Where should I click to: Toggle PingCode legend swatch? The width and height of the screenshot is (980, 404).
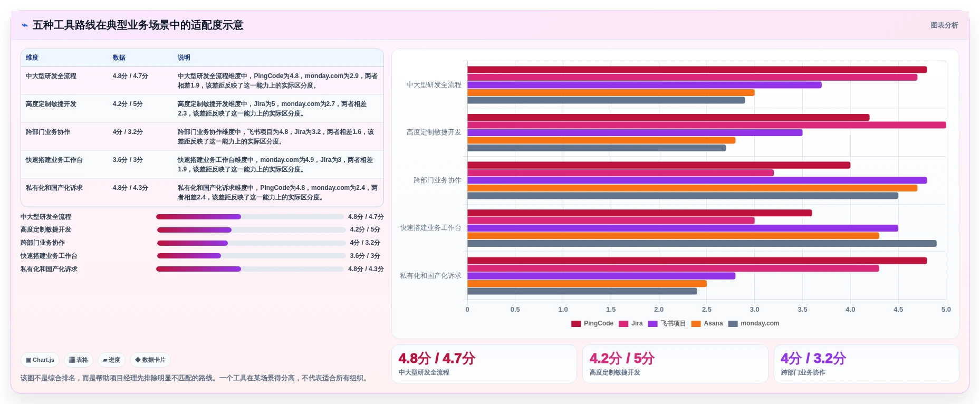pos(576,324)
